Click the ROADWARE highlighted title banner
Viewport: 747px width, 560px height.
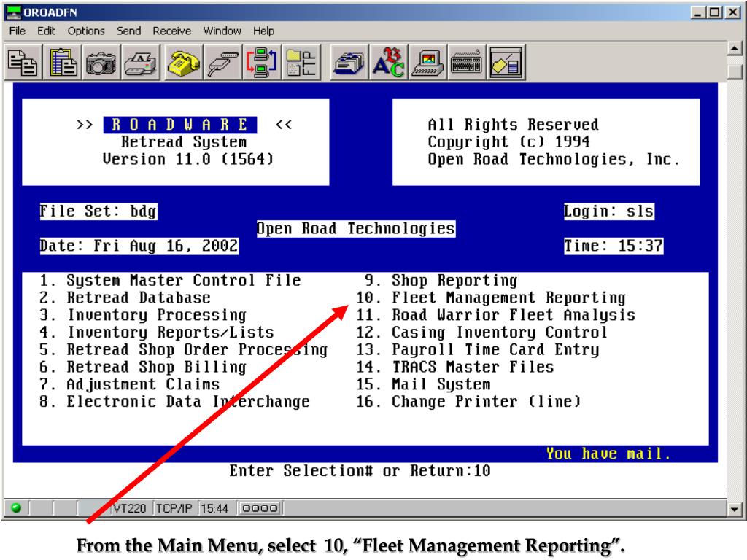(x=180, y=125)
